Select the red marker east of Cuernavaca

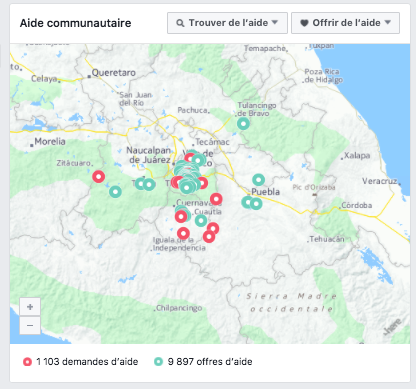point(216,199)
